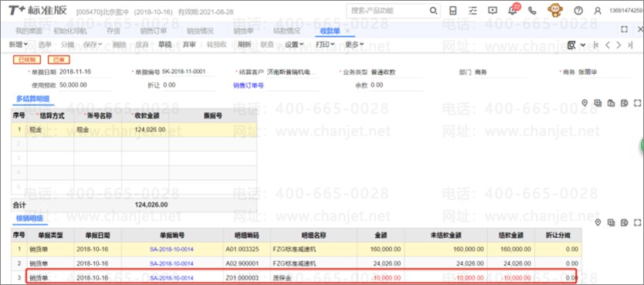The width and height of the screenshot is (644, 285).
Task: Open the 保存 dropdown
Action: (x=93, y=44)
